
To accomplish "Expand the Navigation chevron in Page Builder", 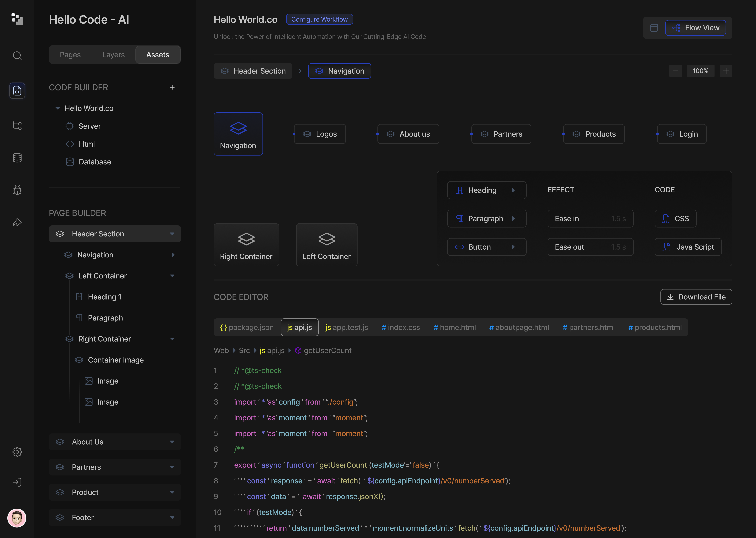I will pyautogui.click(x=173, y=255).
